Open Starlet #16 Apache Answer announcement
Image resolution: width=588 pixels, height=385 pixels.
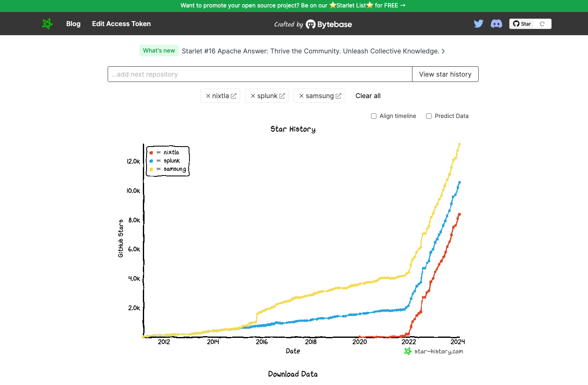[311, 51]
